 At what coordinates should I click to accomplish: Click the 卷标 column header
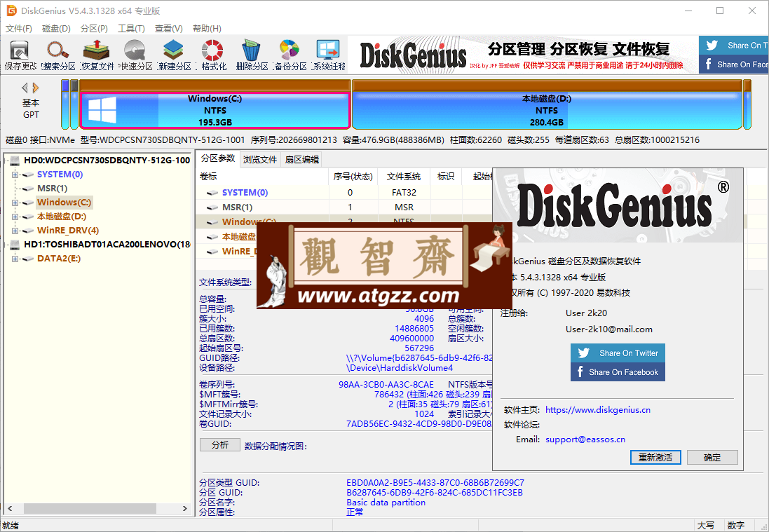(262, 177)
